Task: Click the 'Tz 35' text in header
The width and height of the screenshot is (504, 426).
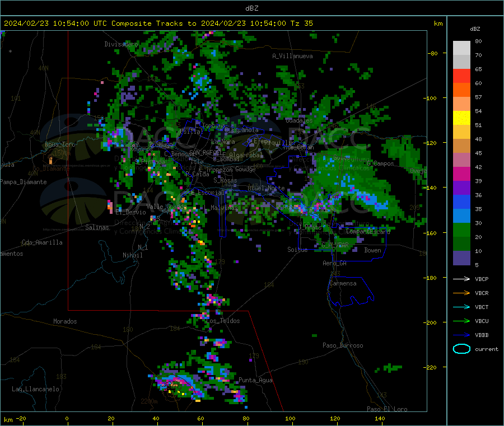Action: (301, 24)
